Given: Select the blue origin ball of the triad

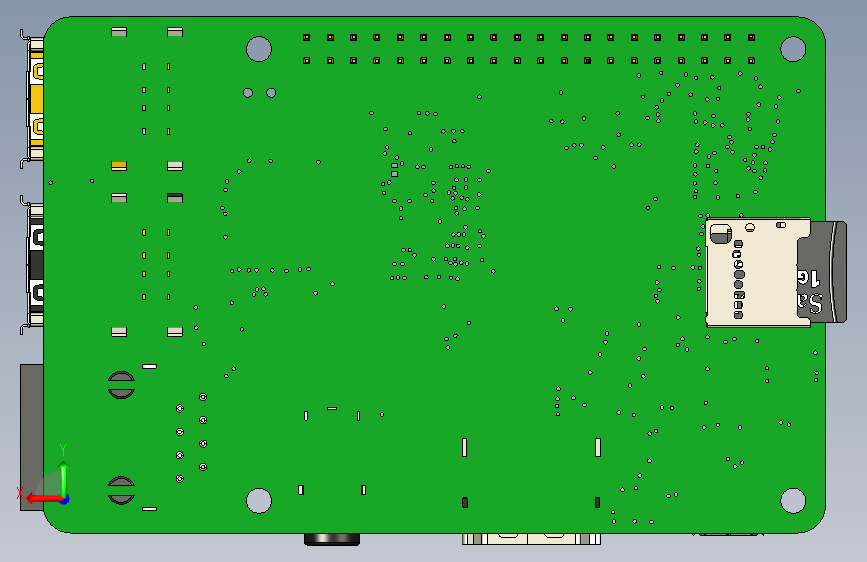Looking at the screenshot, I should [65, 499].
